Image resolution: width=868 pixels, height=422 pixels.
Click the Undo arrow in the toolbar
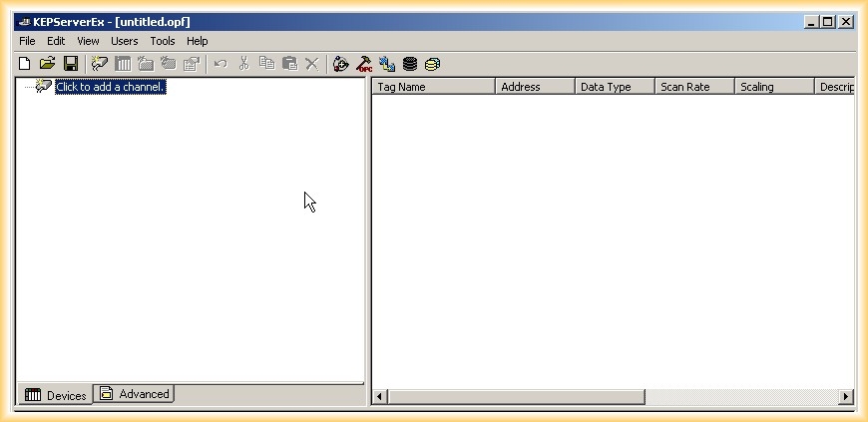[220, 64]
